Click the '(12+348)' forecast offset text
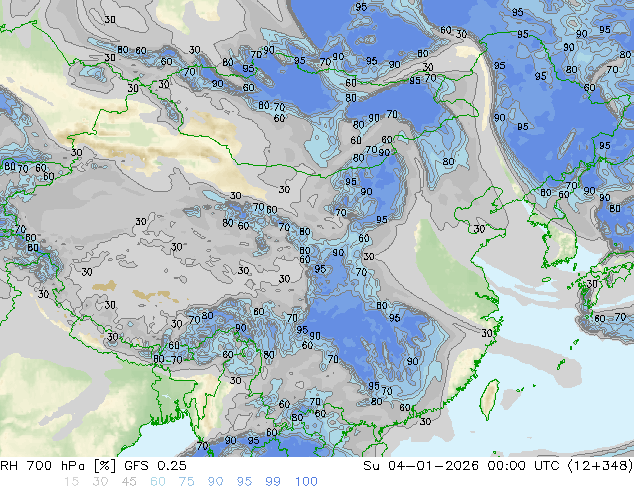The image size is (634, 490). point(600,466)
